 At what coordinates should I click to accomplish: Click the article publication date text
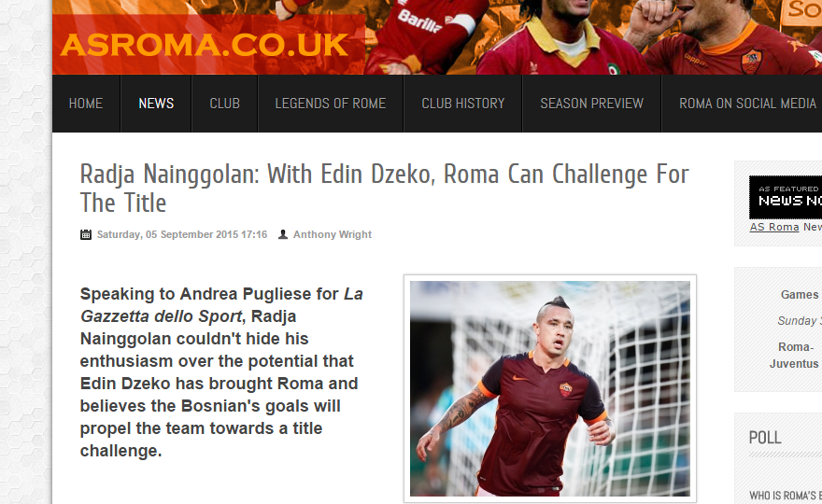click(182, 234)
